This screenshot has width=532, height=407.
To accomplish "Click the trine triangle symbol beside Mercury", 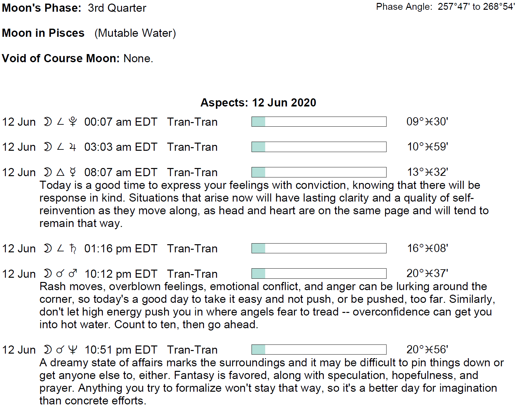I will coord(61,172).
